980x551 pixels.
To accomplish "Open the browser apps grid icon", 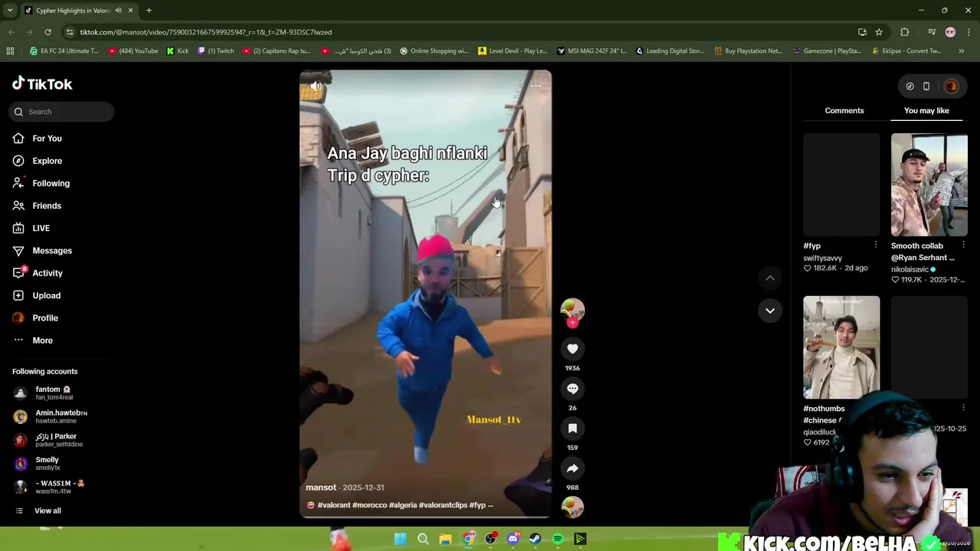I will [x=10, y=51].
